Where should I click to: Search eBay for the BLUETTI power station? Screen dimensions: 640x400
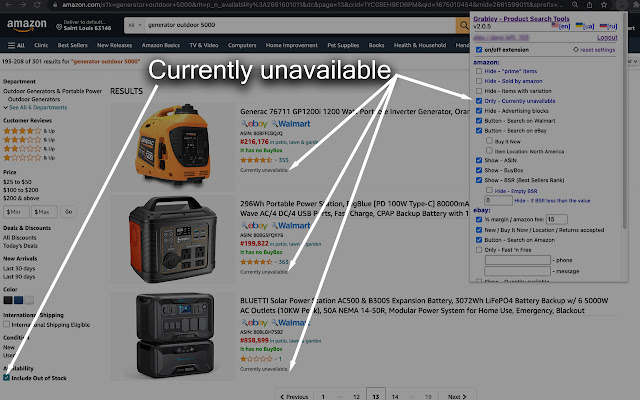[254, 322]
